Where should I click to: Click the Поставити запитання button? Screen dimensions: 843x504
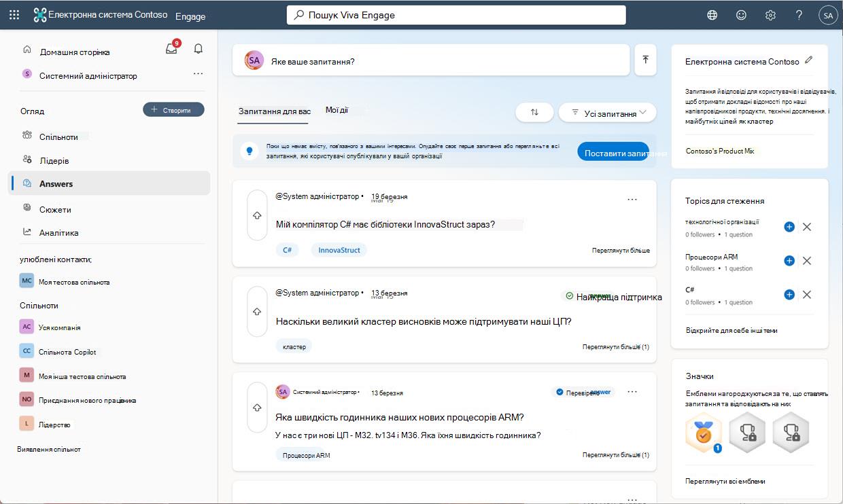click(613, 152)
